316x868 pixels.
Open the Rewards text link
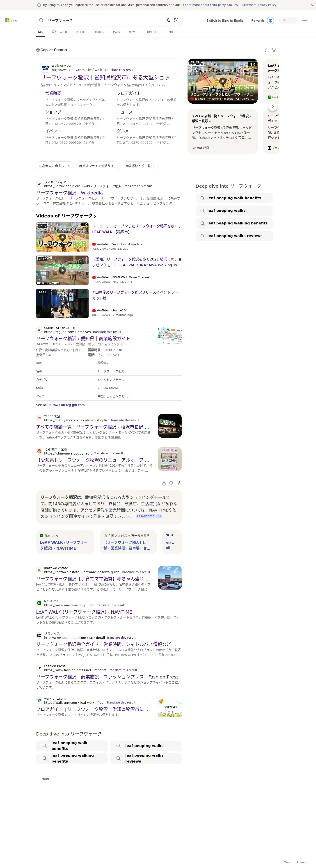click(258, 21)
